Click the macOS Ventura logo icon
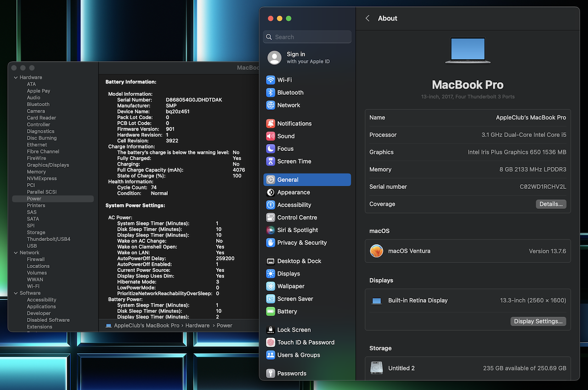Screen dimensions: 588x390 pyautogui.click(x=377, y=251)
